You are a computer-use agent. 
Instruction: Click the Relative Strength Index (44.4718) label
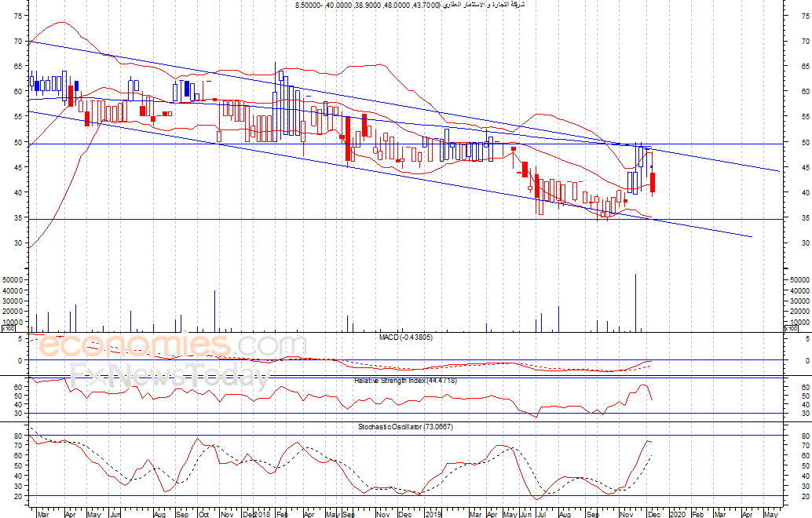point(405,381)
